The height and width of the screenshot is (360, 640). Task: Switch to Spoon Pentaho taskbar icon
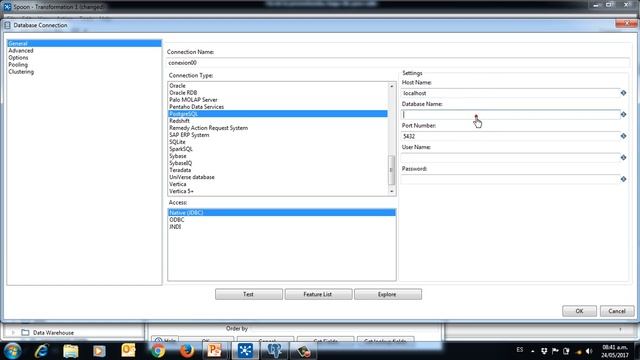pyautogui.click(x=245, y=351)
